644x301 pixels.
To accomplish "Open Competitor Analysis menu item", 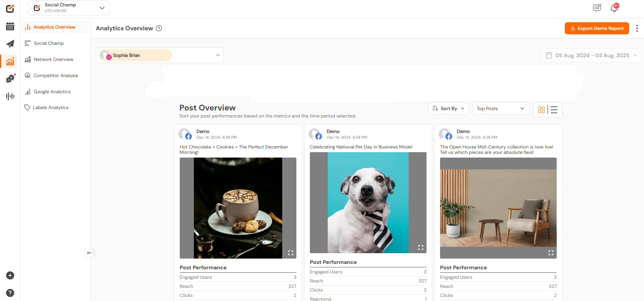I will point(55,75).
